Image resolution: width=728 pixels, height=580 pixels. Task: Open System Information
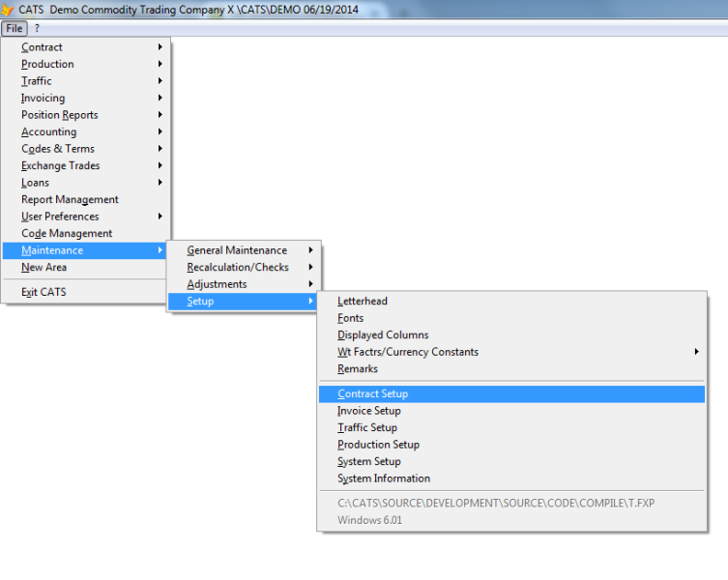pos(511,478)
